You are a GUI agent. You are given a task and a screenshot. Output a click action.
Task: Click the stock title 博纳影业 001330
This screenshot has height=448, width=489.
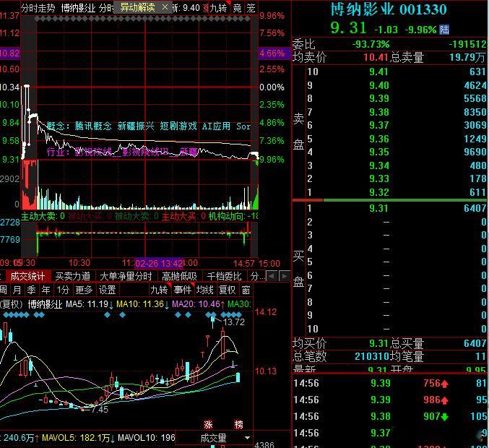pos(389,9)
